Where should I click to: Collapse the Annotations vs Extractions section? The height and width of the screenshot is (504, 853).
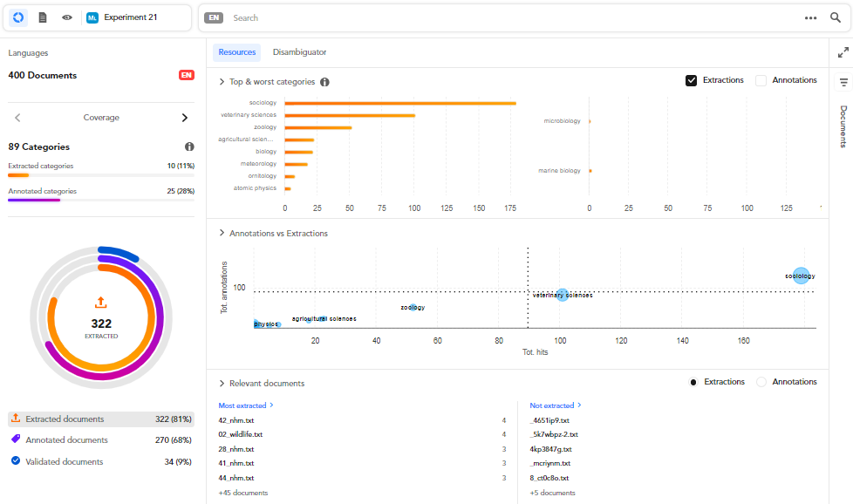click(222, 234)
